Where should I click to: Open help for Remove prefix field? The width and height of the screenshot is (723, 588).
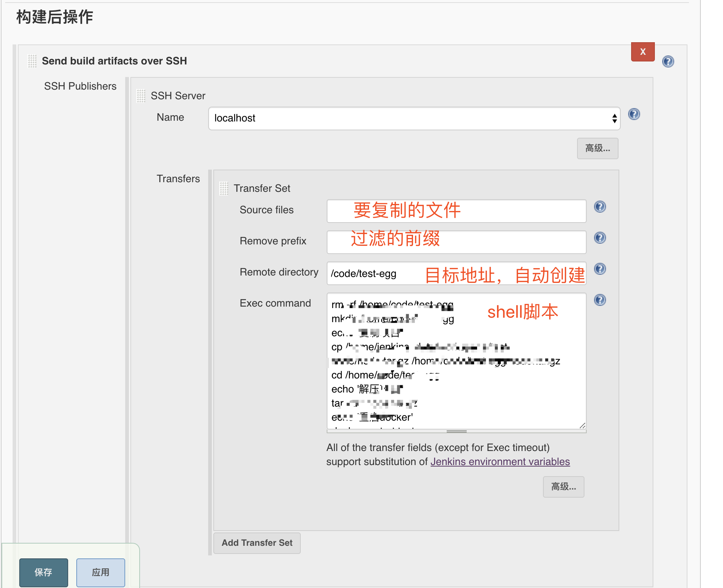[x=600, y=238]
